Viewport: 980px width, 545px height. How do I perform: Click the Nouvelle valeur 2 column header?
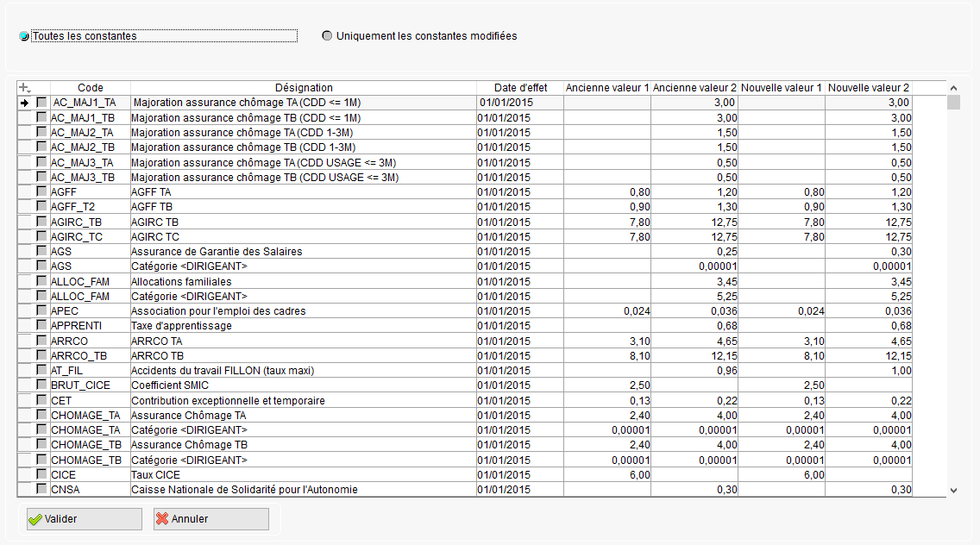(869, 88)
